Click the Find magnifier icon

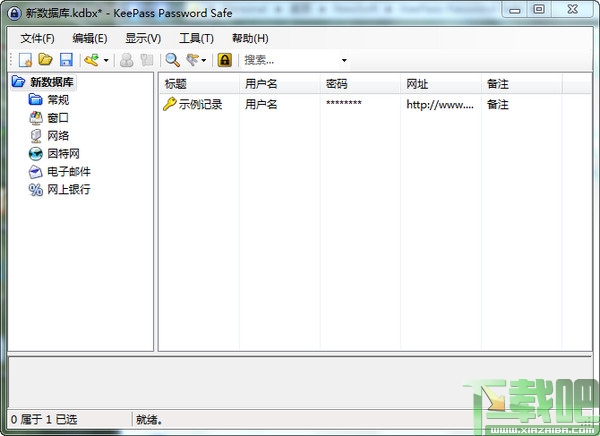click(x=173, y=60)
